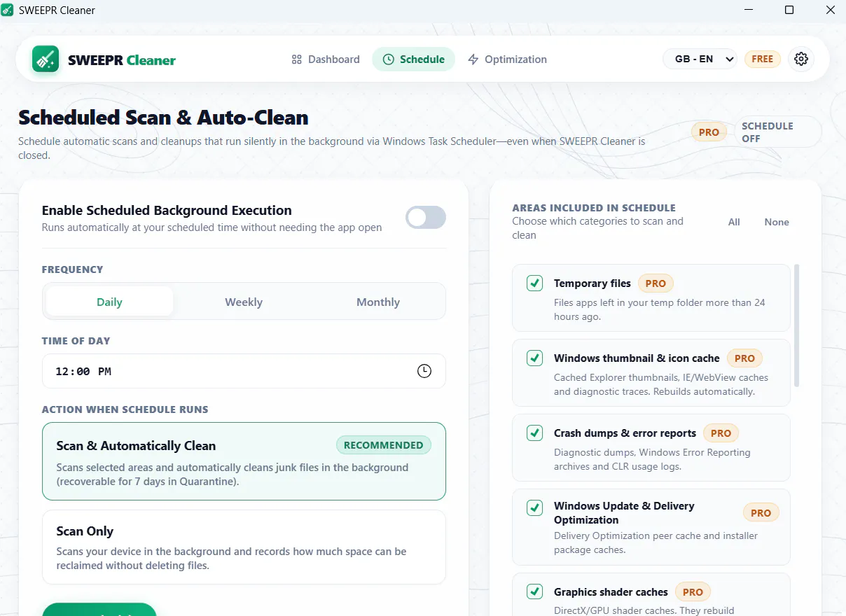Maximize the SWEEPR Cleaner window

[x=789, y=10]
